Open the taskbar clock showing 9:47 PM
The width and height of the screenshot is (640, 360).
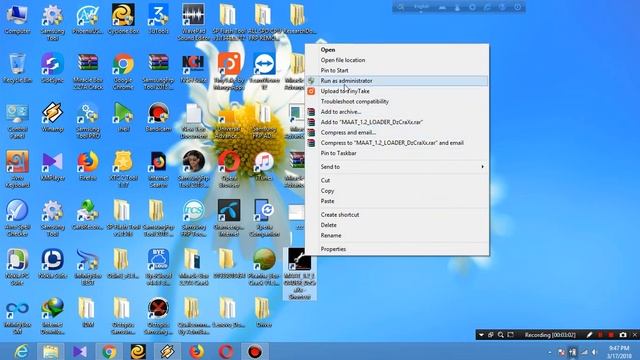click(619, 352)
